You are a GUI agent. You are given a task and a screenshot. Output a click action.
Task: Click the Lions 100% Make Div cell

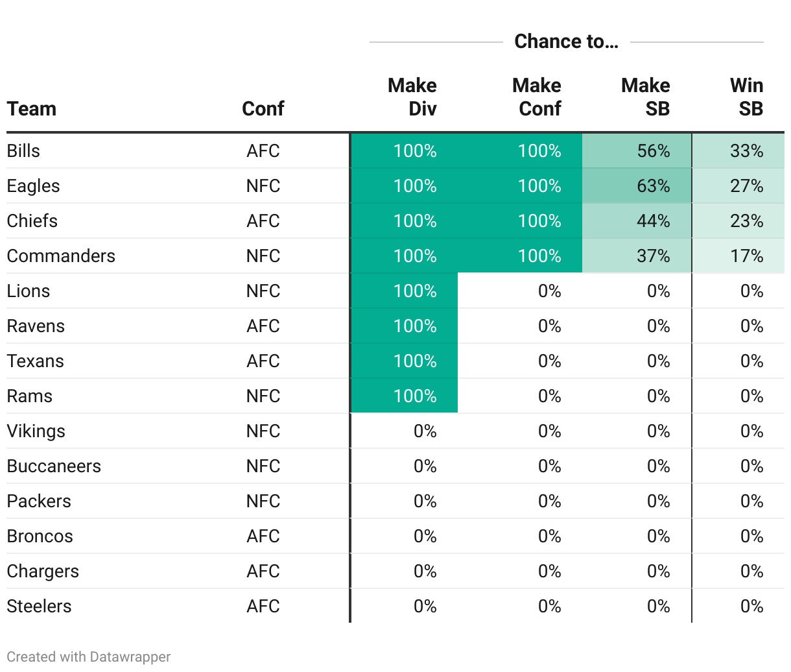(x=415, y=291)
